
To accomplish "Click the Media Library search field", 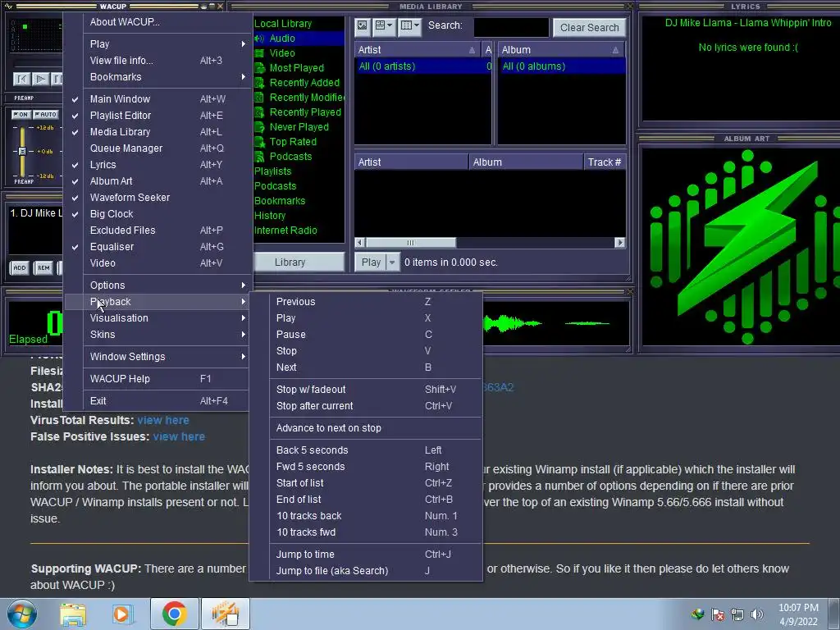I will (511, 27).
